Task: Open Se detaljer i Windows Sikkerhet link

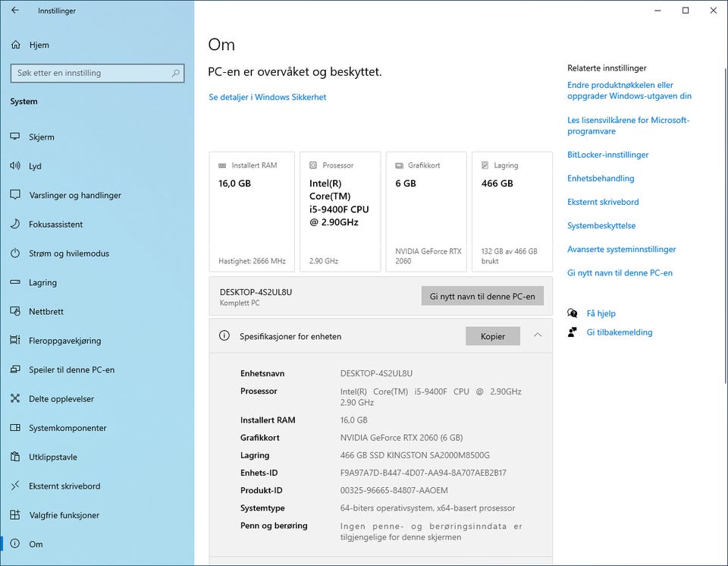Action: 268,97
